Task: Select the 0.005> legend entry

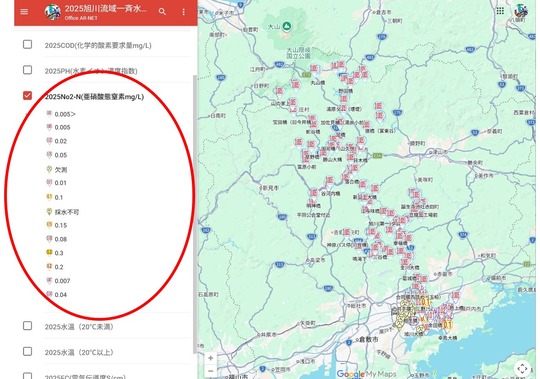Action: click(61, 114)
